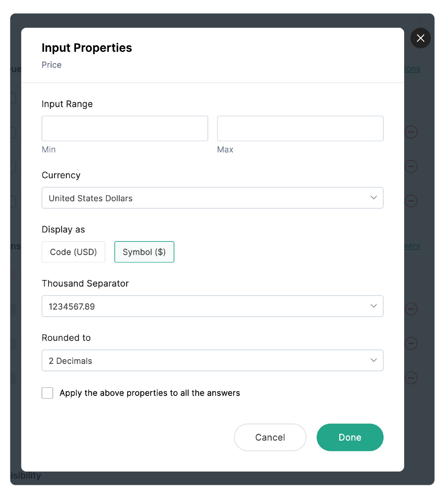Click the Price subtitle label
The height and width of the screenshot is (497, 448).
tap(51, 65)
